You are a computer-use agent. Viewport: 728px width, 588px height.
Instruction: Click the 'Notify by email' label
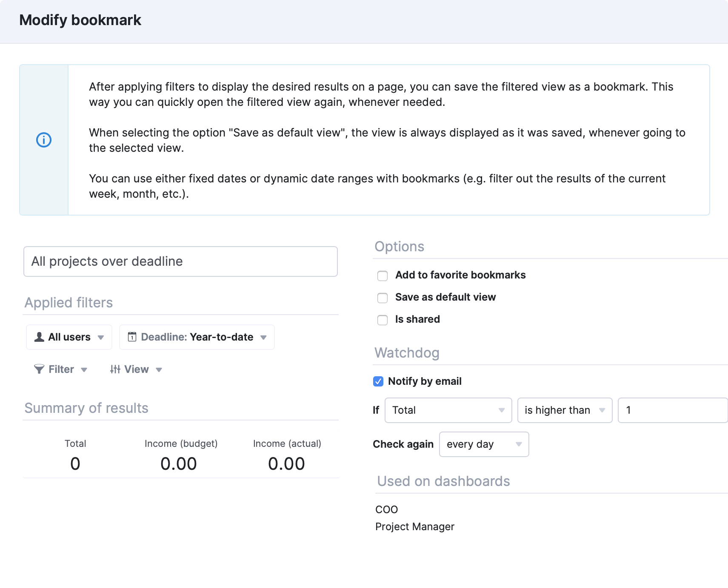425,381
